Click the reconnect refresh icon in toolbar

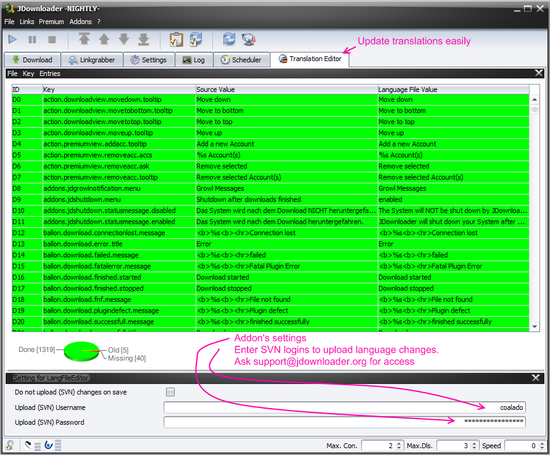point(229,39)
